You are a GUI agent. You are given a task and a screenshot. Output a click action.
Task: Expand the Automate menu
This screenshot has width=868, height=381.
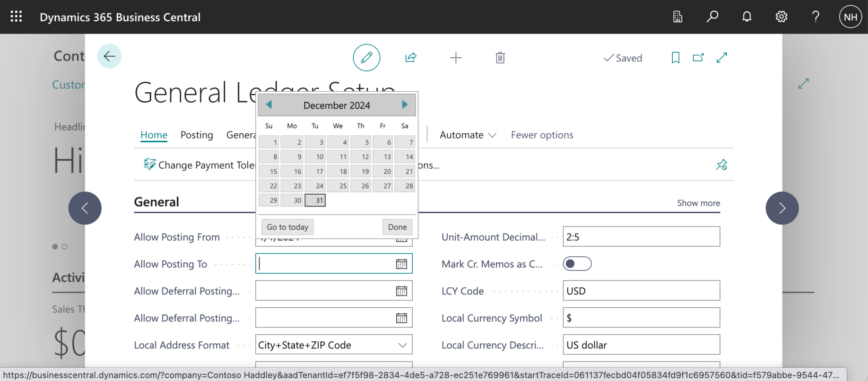tap(468, 135)
